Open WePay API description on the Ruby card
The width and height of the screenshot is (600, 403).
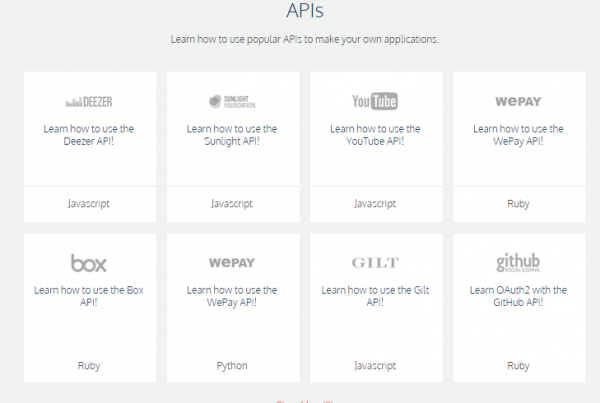click(x=518, y=135)
